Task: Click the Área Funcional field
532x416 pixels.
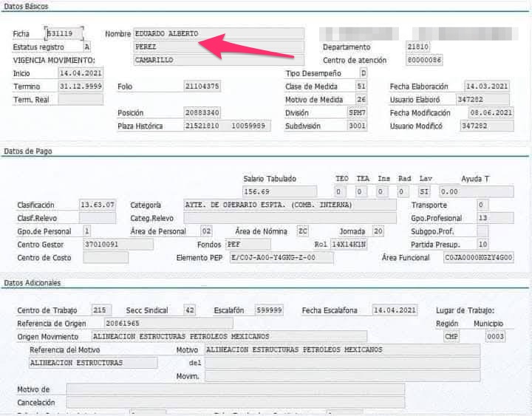Action: point(477,257)
